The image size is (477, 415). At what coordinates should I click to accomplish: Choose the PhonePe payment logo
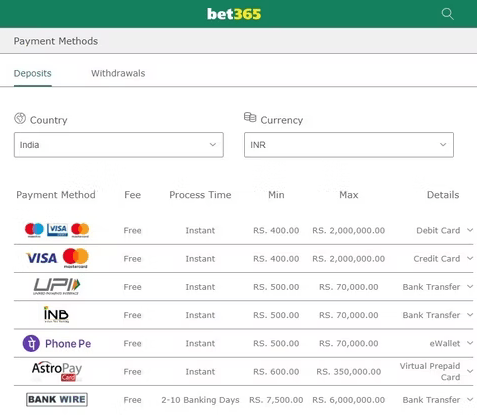tap(57, 343)
